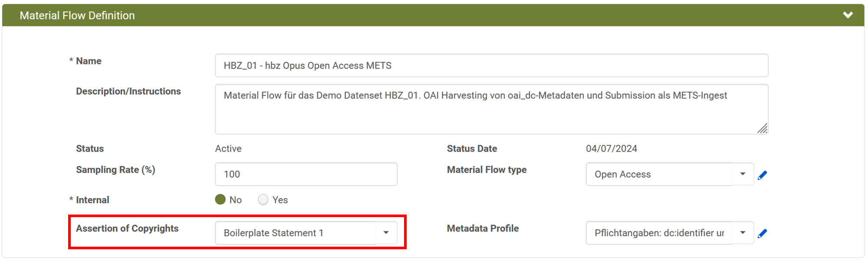The image size is (868, 261).
Task: Click the Sampling Rate input field
Action: 306,174
